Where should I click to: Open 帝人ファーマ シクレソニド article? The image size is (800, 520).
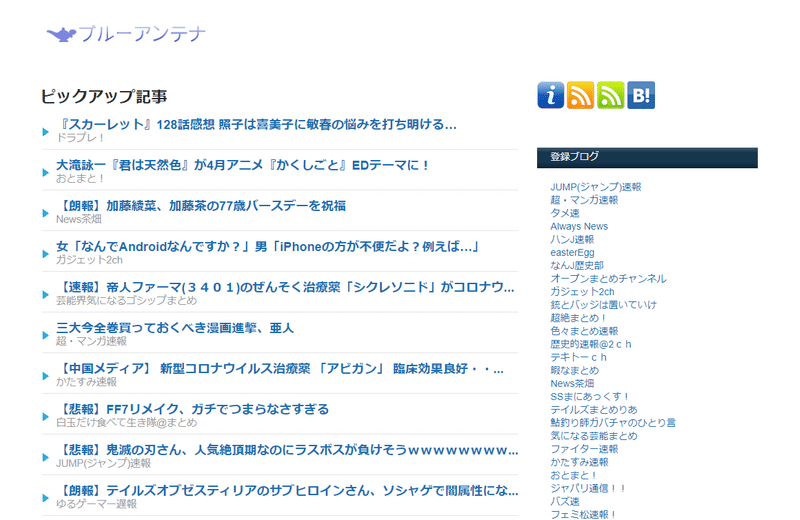click(285, 287)
